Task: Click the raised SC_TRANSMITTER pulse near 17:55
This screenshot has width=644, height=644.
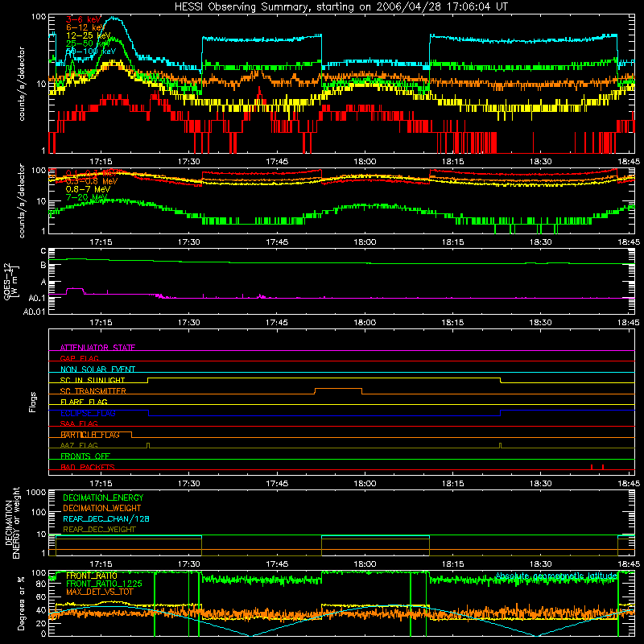Action: point(338,389)
